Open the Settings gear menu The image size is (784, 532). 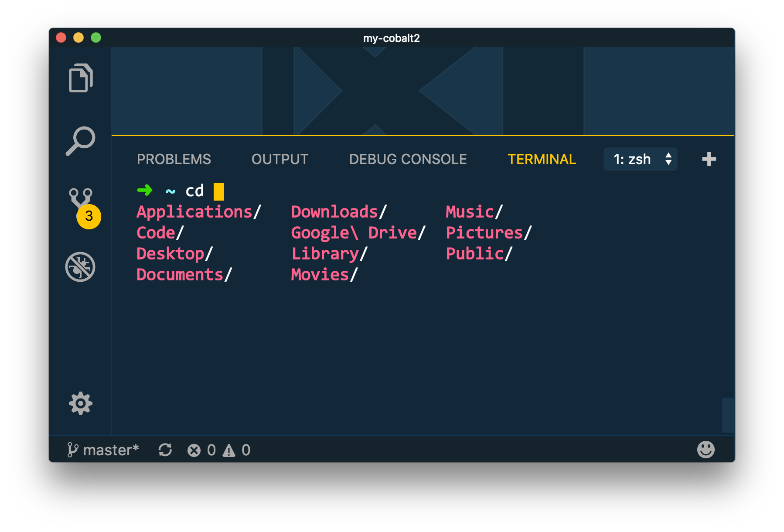point(81,404)
